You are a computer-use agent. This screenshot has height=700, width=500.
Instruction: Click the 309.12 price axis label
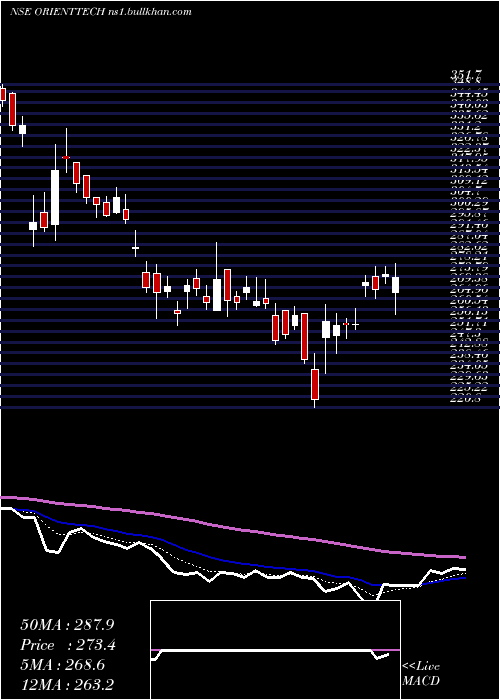(x=469, y=182)
